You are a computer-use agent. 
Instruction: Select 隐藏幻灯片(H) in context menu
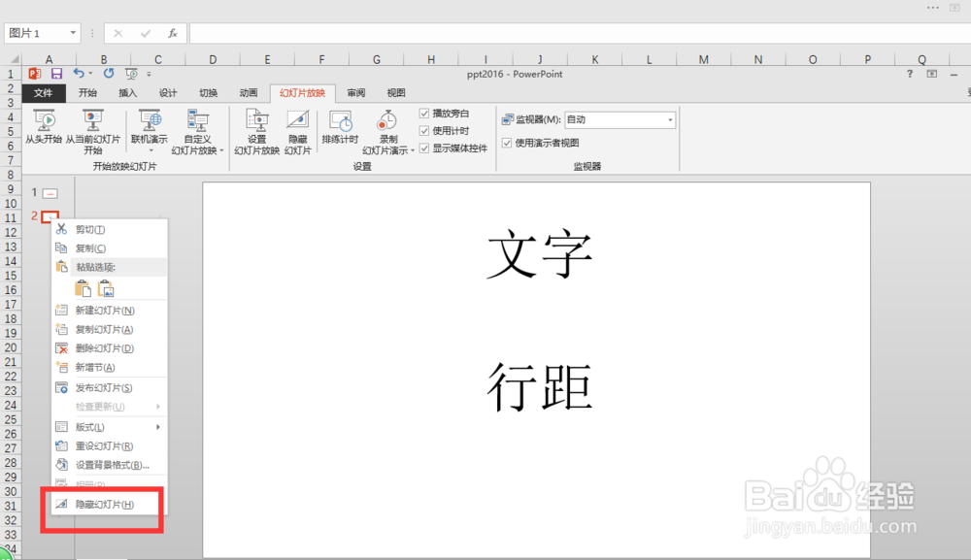[x=102, y=504]
